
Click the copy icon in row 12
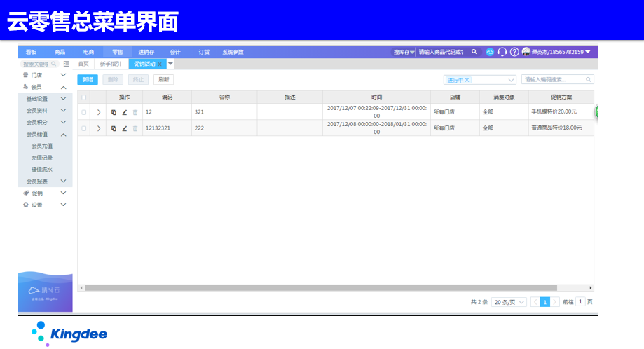(x=114, y=111)
